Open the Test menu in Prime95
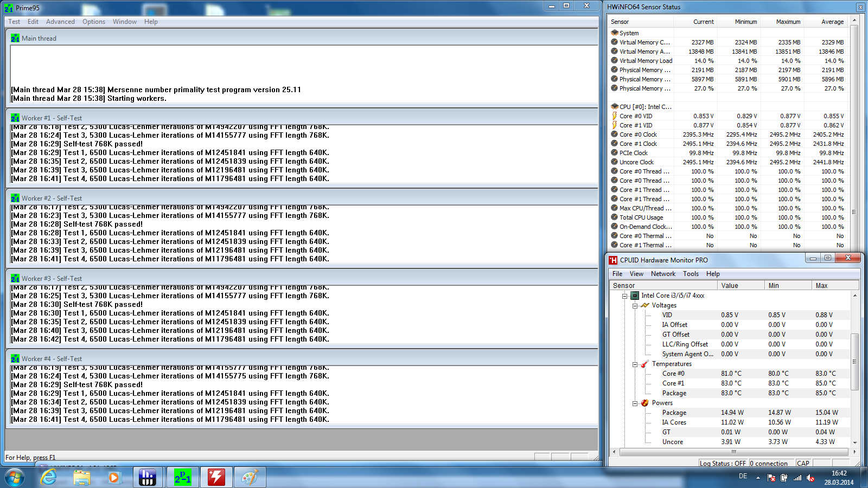Screen dimensions: 868x488 (14, 22)
